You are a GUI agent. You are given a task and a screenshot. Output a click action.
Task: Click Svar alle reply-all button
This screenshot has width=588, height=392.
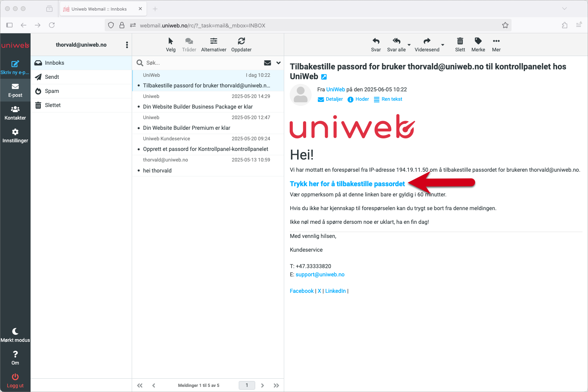tap(396, 45)
